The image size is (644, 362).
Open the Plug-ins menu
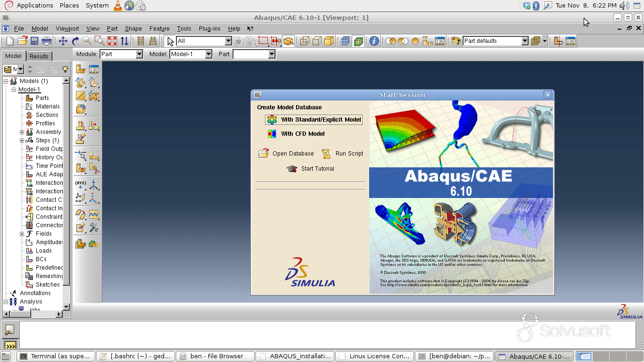(x=210, y=29)
